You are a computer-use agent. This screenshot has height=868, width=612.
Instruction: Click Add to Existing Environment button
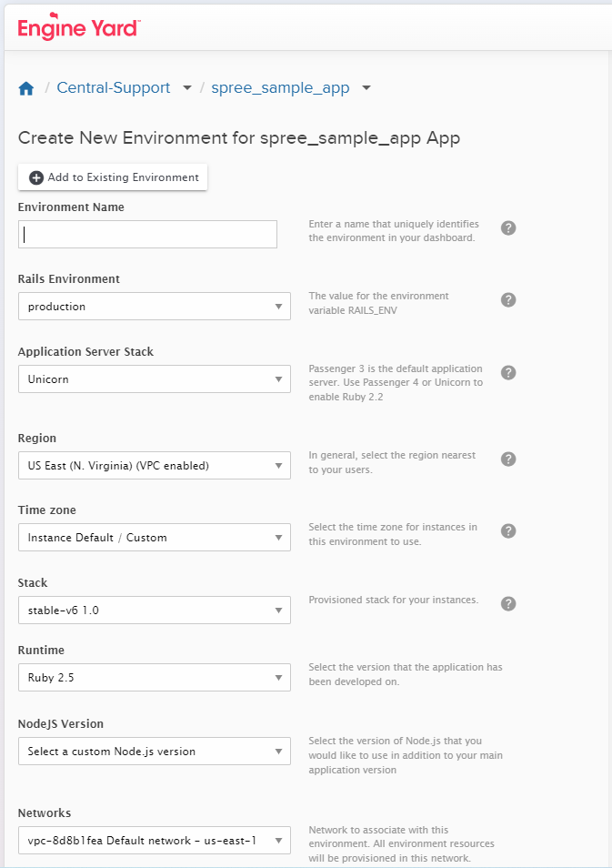coord(113,177)
